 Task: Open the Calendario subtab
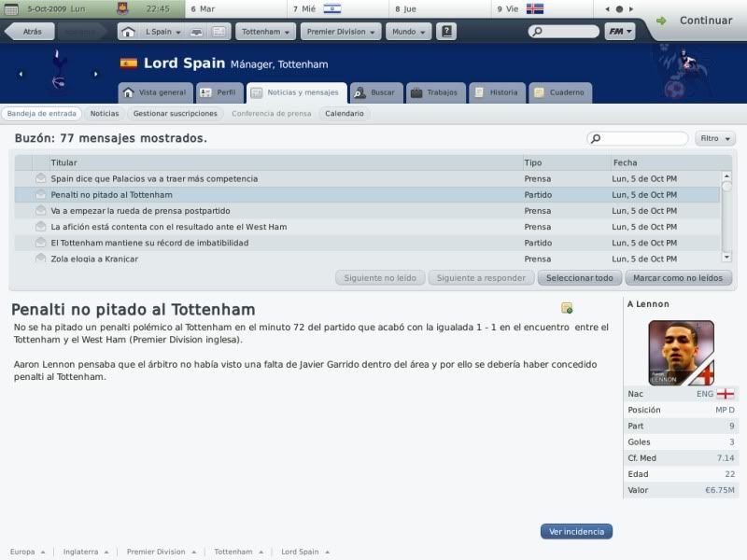(x=344, y=113)
